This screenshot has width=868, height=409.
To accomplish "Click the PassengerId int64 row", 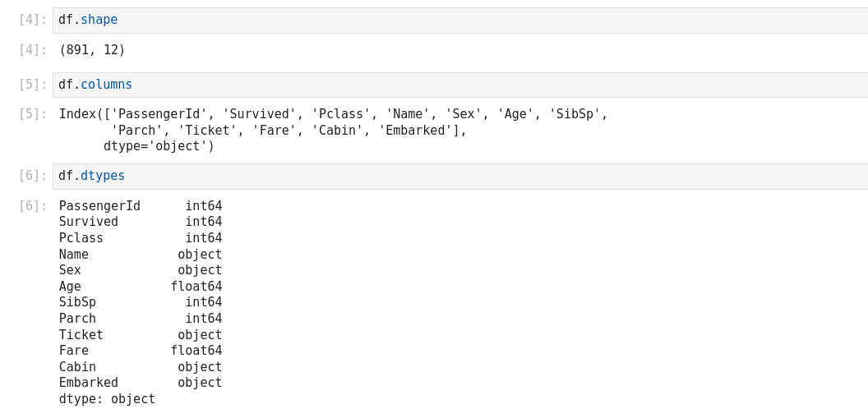I will coord(141,207).
